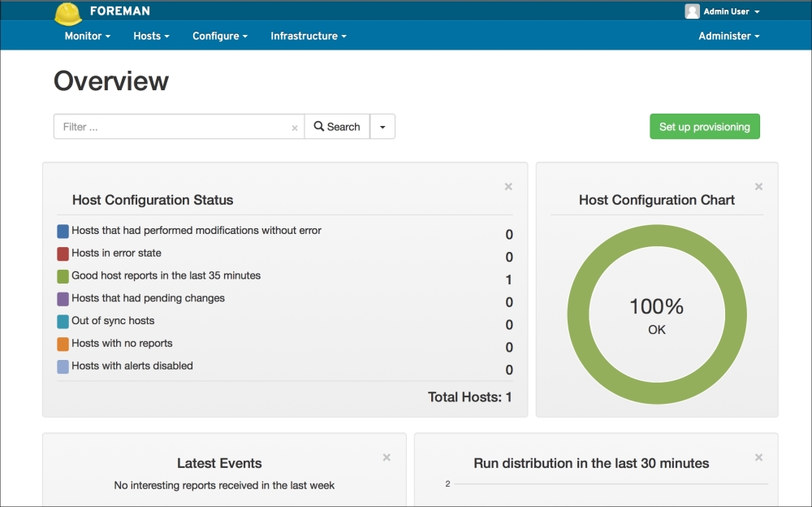Click the Hosts in error state link
This screenshot has width=812, height=507.
tap(116, 253)
